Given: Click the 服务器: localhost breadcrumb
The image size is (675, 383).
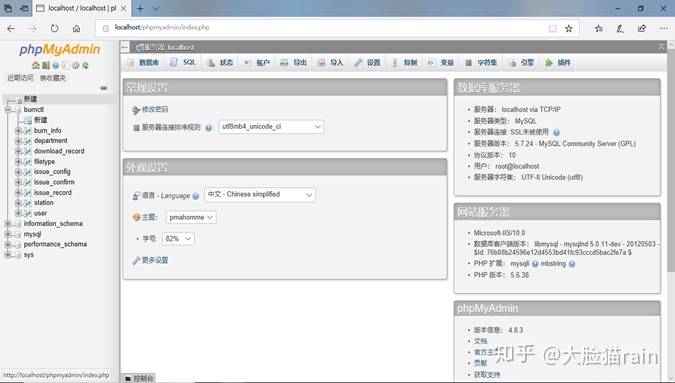Looking at the screenshot, I should pos(165,47).
